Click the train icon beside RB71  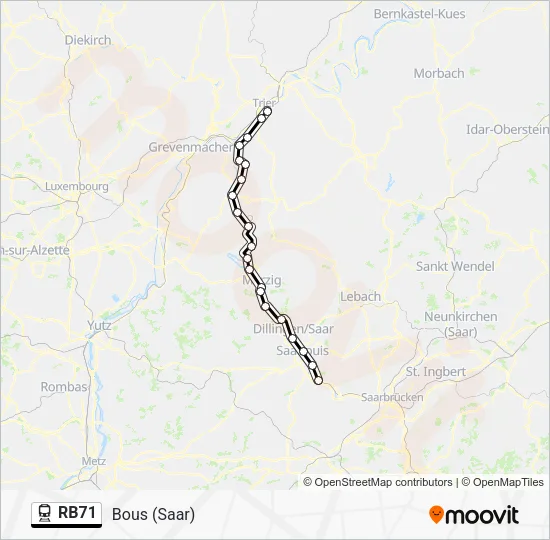coord(45,513)
